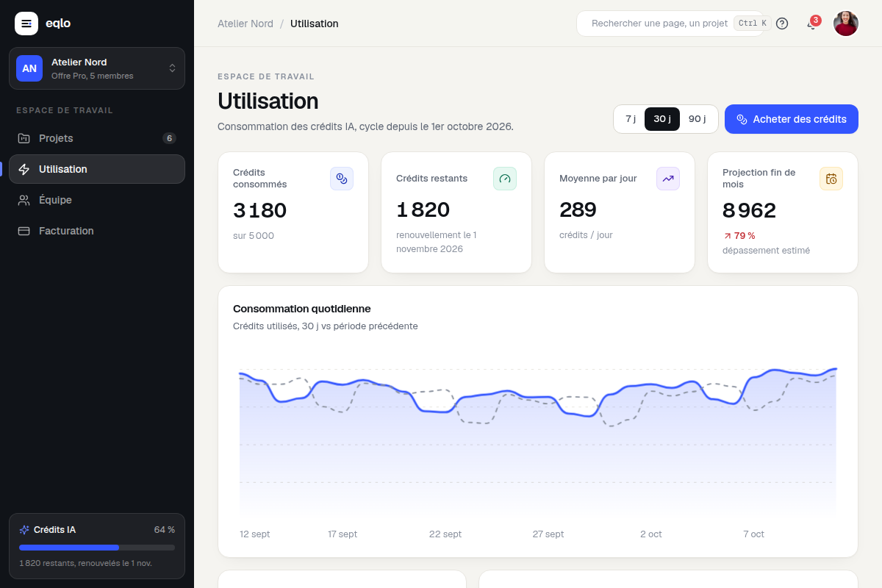Screen dimensions: 882x588
Task: Click the Projection fin de mois calendar icon
Action: click(x=831, y=179)
